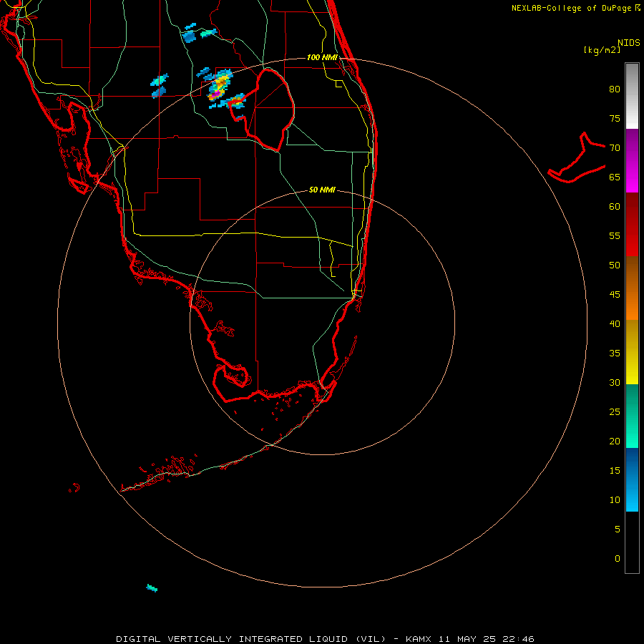Click the green segment near 25 on scale
Viewport: 644px width, 644px height.
[632, 416]
